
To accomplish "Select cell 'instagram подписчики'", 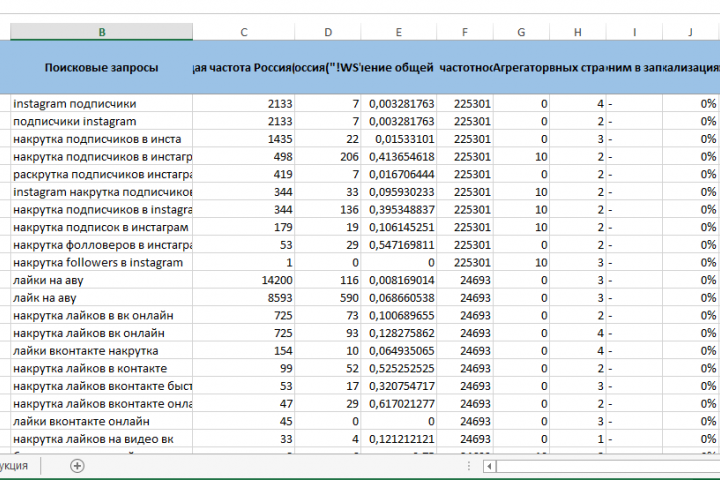I will pyautogui.click(x=101, y=103).
